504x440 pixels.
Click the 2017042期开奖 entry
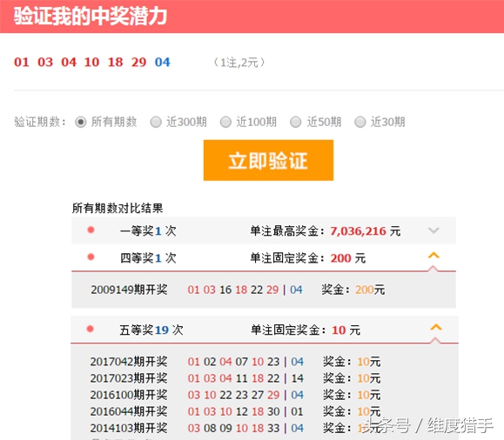coord(129,362)
